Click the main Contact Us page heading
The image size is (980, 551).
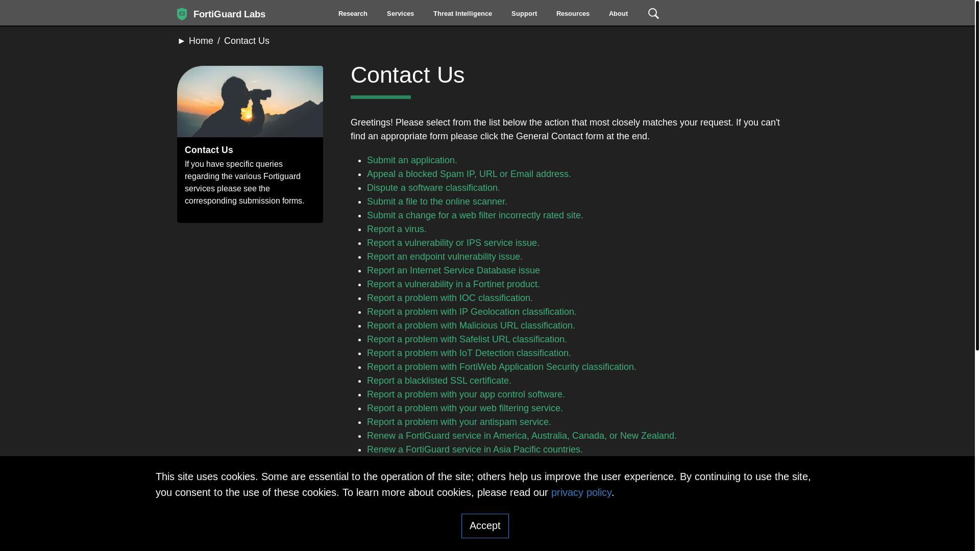(407, 75)
